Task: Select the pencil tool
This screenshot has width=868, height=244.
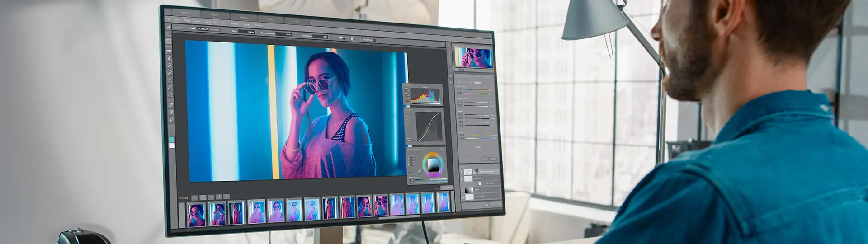Action: [x=170, y=72]
